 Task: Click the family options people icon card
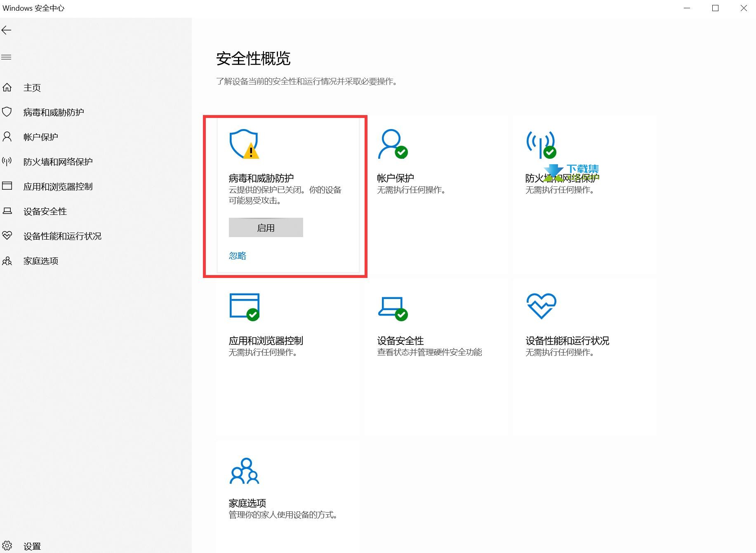pyautogui.click(x=244, y=471)
